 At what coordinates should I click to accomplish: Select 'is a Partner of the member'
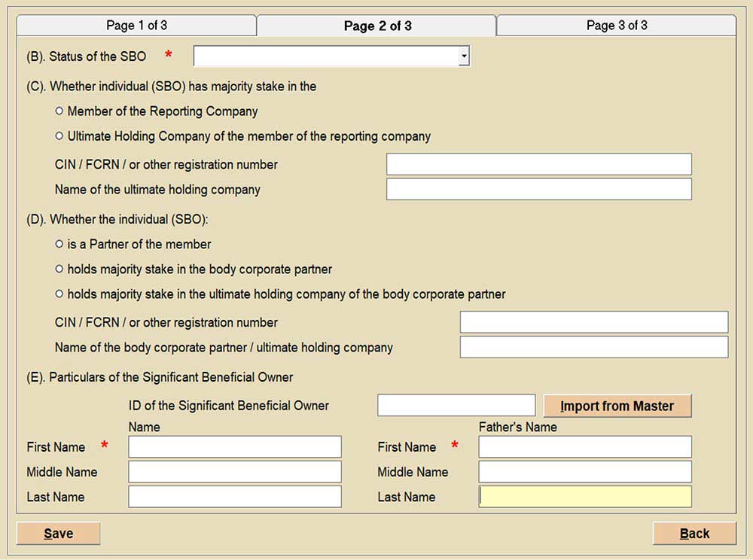click(x=59, y=245)
